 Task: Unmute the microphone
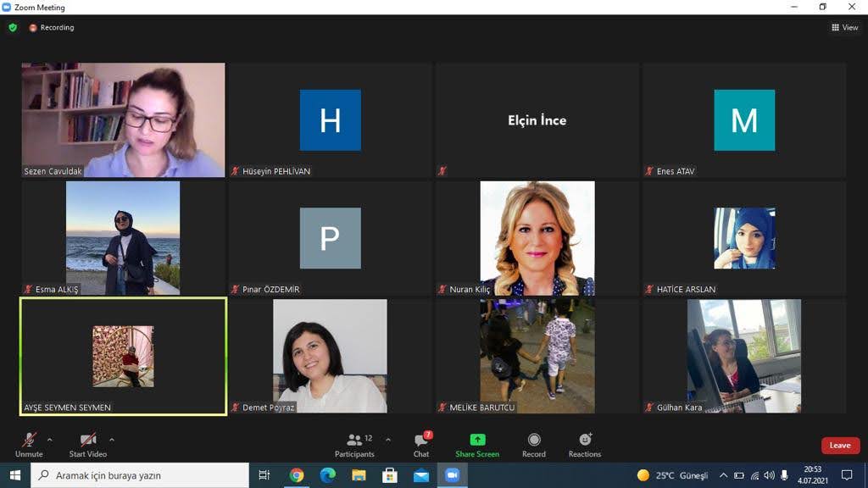tap(29, 445)
